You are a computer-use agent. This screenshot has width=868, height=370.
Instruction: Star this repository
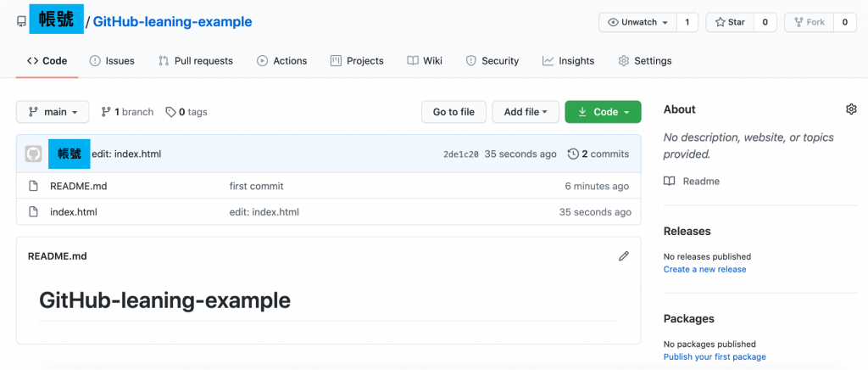coord(730,22)
